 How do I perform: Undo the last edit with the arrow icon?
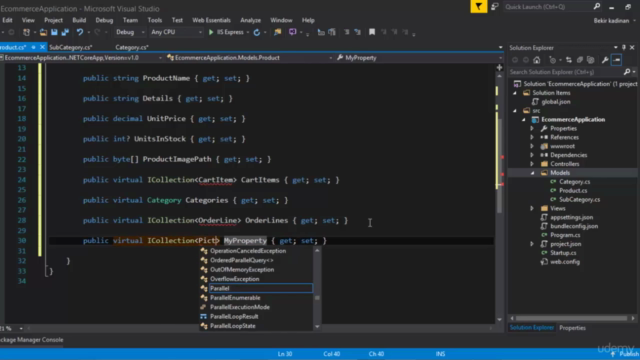click(80, 32)
